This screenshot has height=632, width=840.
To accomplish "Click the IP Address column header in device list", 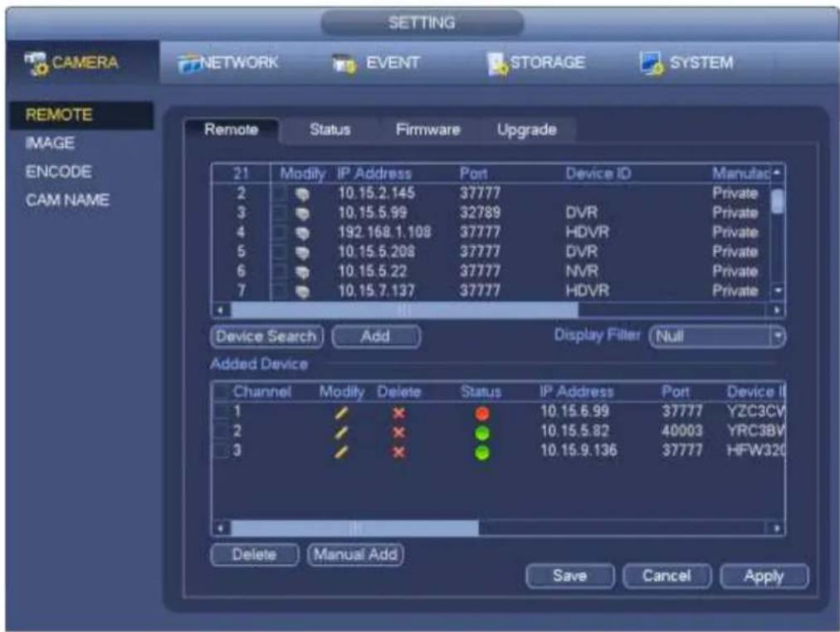I will 374,173.
